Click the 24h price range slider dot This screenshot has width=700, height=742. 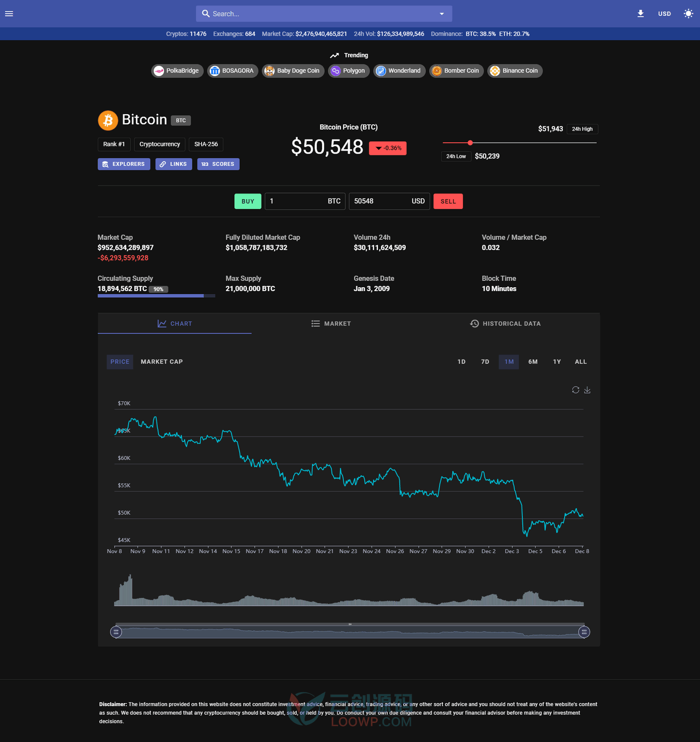click(470, 143)
